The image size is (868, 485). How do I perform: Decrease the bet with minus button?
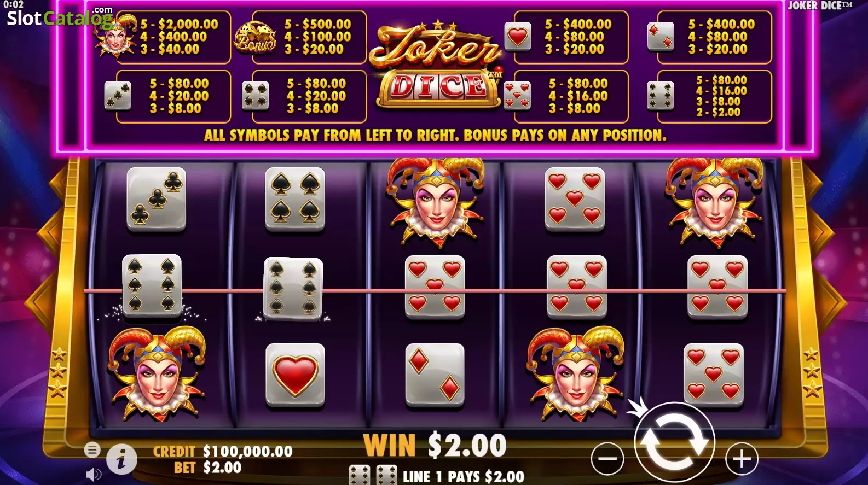point(607,458)
